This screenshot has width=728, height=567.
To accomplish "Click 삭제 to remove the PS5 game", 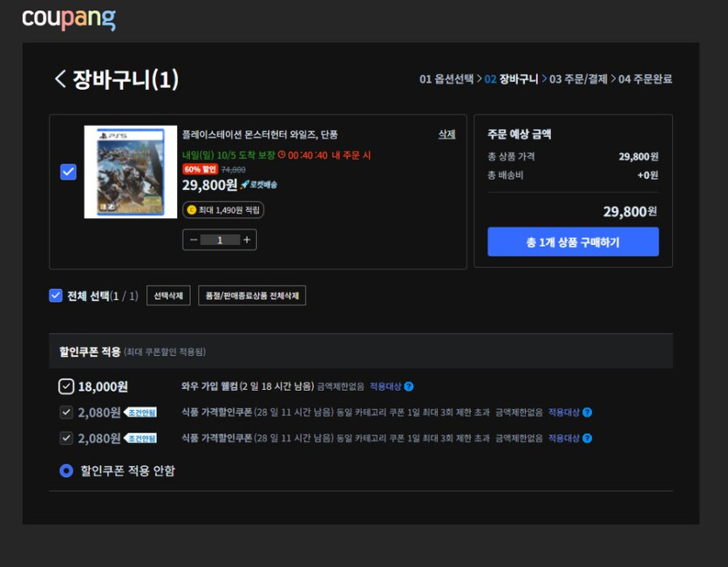I will pyautogui.click(x=447, y=133).
